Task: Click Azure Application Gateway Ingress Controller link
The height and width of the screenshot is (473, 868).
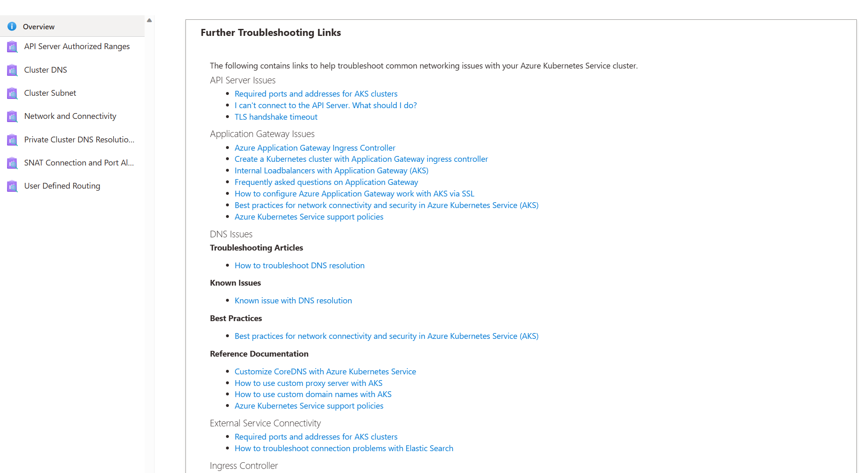Action: point(314,147)
